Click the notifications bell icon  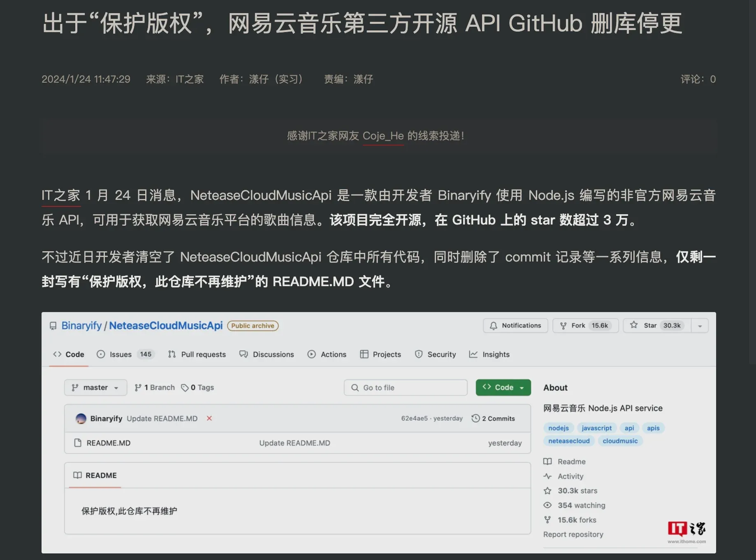pos(493,325)
